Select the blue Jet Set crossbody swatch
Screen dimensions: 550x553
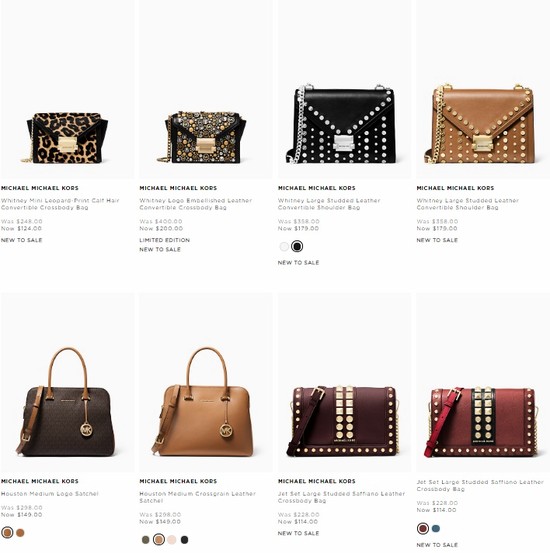tap(436, 528)
